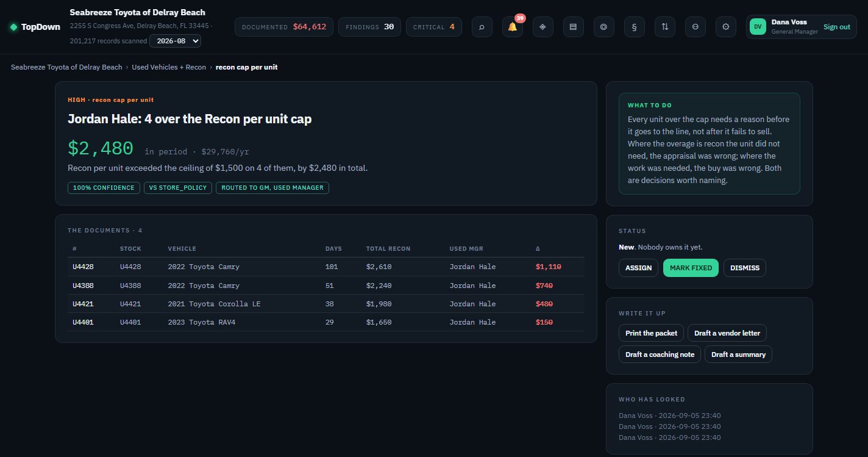
Task: Click Draft a summary
Action: tap(738, 354)
